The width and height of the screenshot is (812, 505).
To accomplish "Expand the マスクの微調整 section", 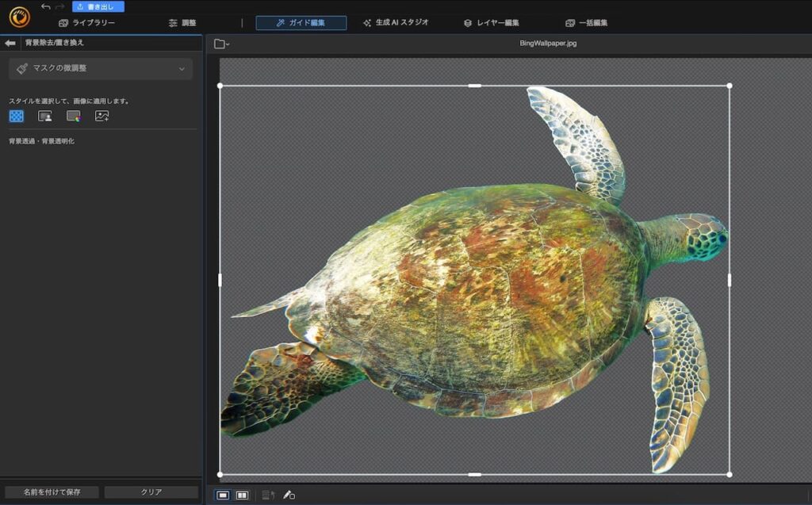I will pos(101,68).
